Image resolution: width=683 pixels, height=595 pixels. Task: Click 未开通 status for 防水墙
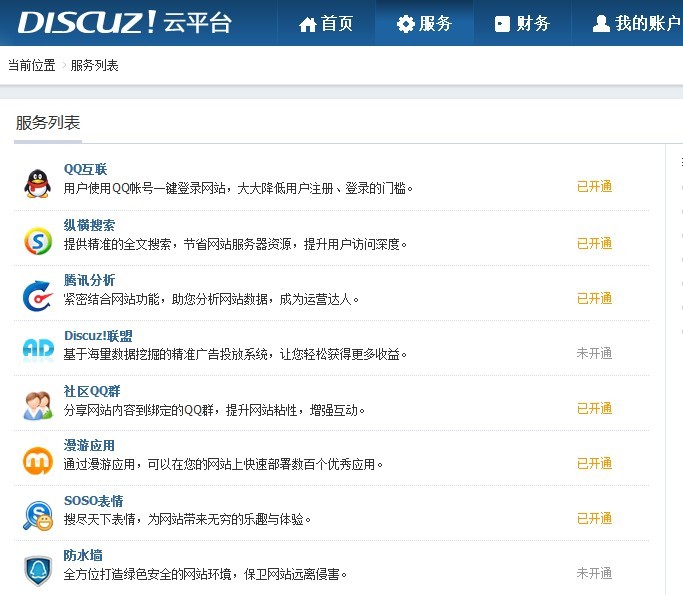point(595,573)
